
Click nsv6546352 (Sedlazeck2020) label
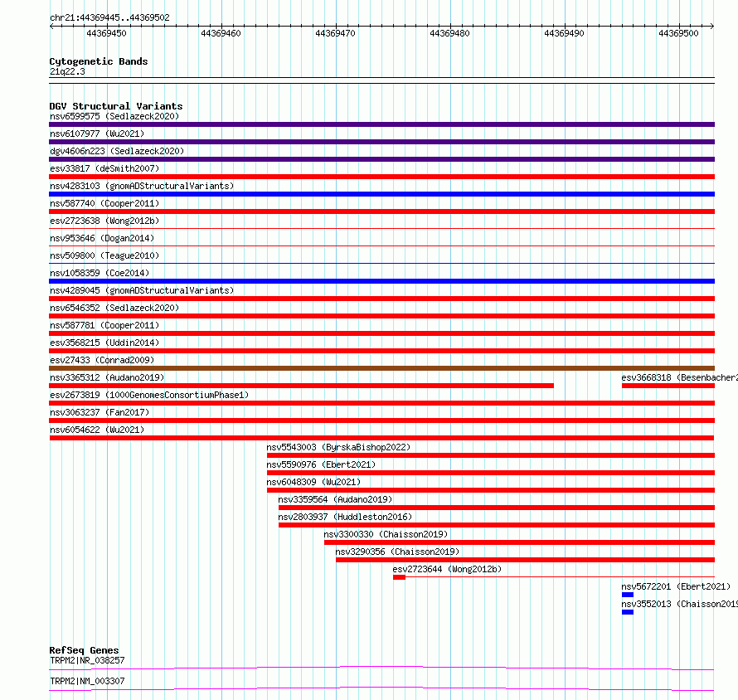(114, 308)
